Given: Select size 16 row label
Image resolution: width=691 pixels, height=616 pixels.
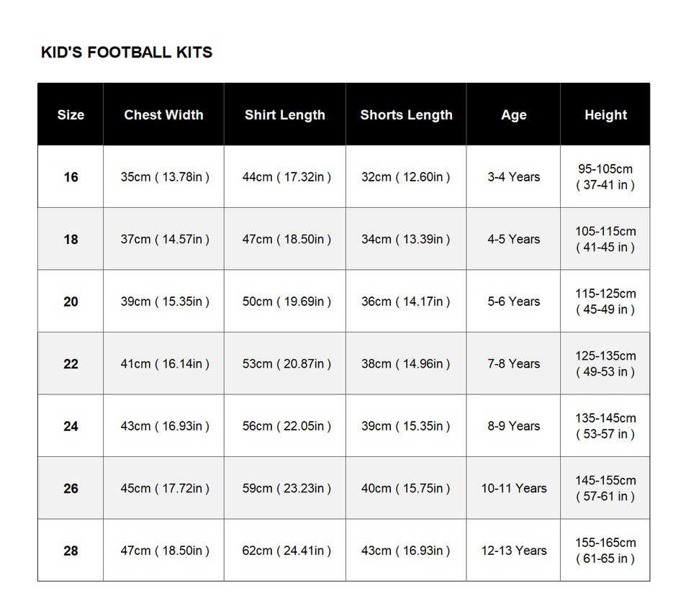Looking at the screenshot, I should pos(71,177).
